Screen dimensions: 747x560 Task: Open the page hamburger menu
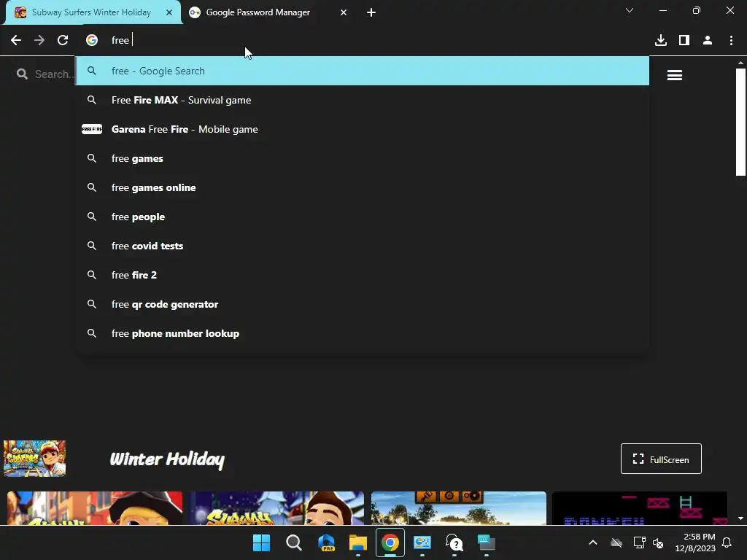[675, 75]
